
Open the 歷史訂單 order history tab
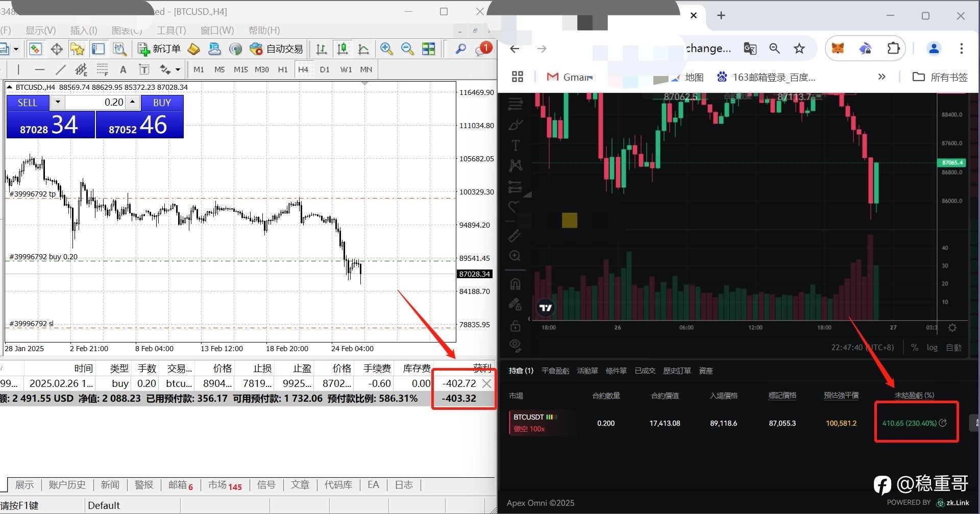pos(677,371)
